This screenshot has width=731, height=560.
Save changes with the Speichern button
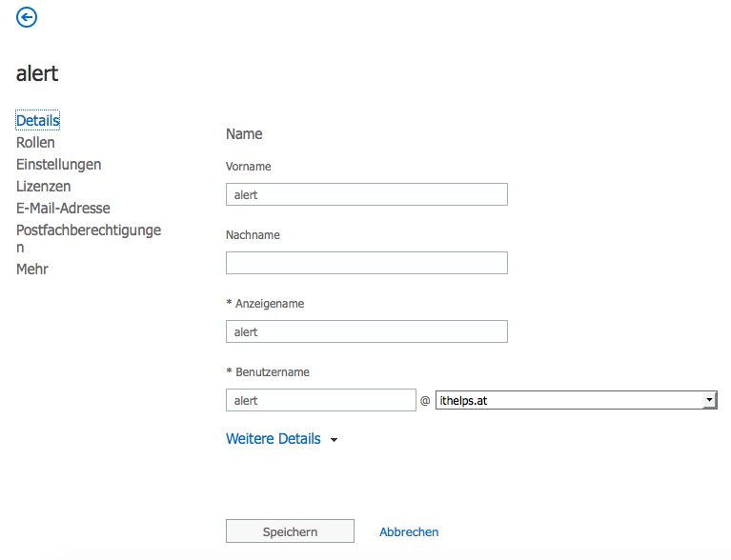click(x=290, y=531)
